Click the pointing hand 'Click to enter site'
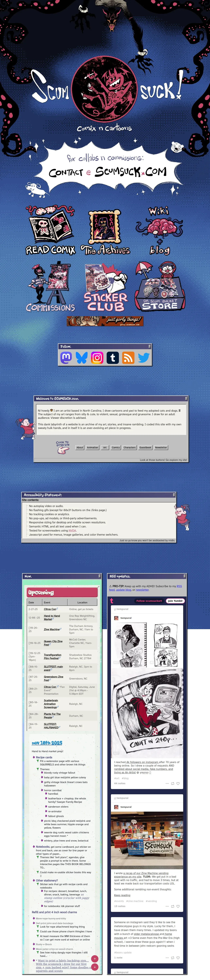Screen dimensions: 210x980 (x=63, y=447)
